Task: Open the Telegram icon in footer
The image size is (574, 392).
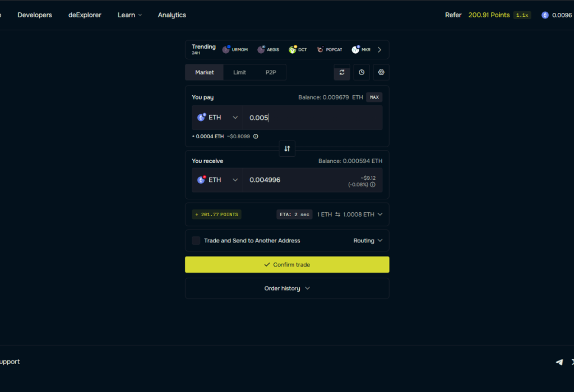Action: (x=559, y=362)
